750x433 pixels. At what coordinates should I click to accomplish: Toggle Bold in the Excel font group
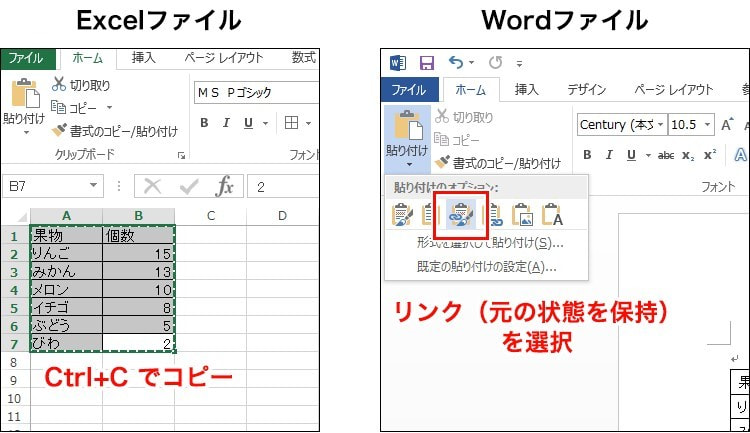(x=204, y=123)
